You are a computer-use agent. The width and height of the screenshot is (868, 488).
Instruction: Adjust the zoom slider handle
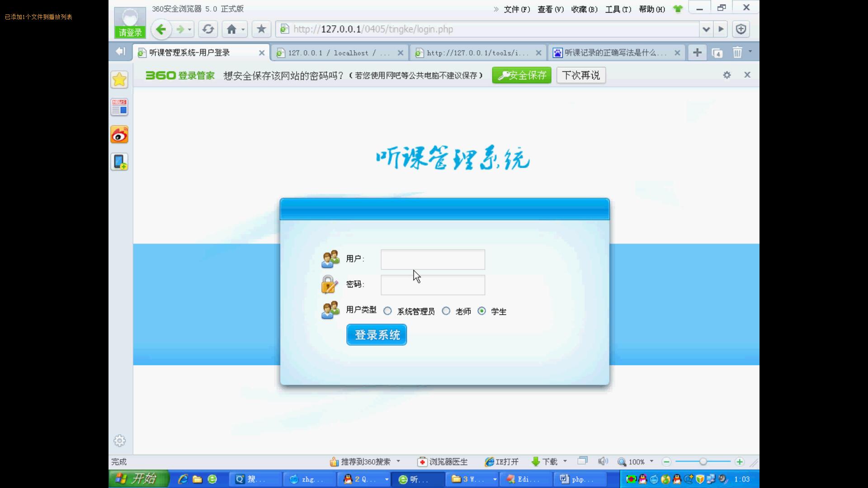pos(703,461)
